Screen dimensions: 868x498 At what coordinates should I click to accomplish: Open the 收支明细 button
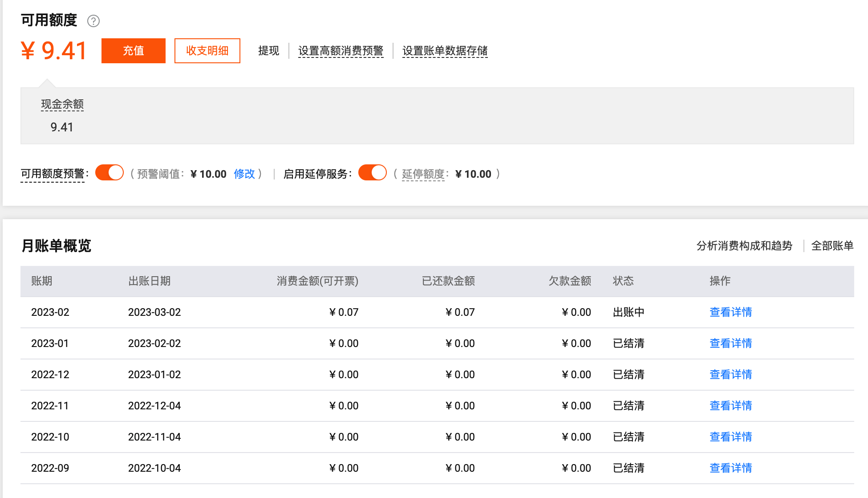[207, 51]
